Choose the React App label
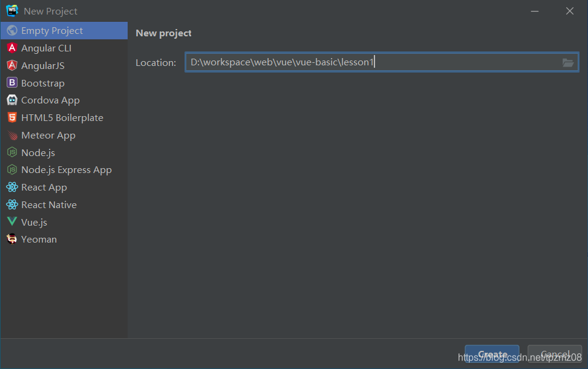This screenshot has height=369, width=588. click(x=44, y=188)
